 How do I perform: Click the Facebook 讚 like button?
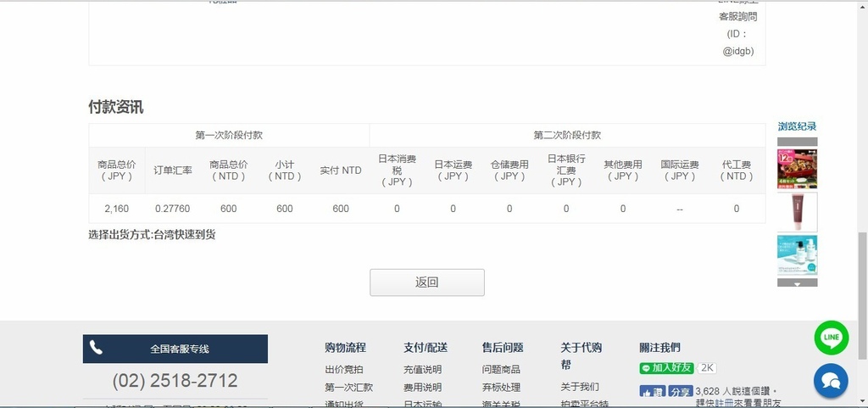point(653,392)
